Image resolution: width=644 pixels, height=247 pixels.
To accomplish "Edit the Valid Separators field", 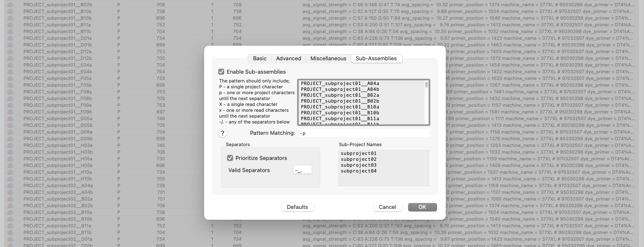I will (303, 170).
